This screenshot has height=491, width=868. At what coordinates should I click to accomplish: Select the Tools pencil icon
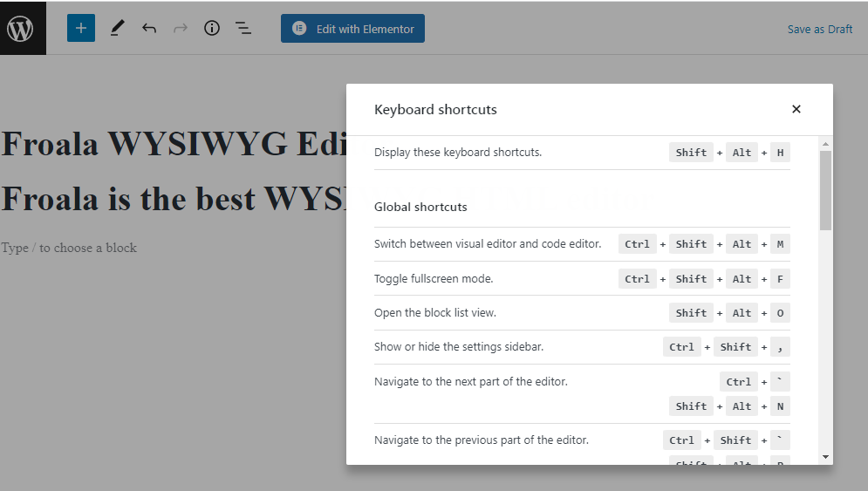(117, 28)
